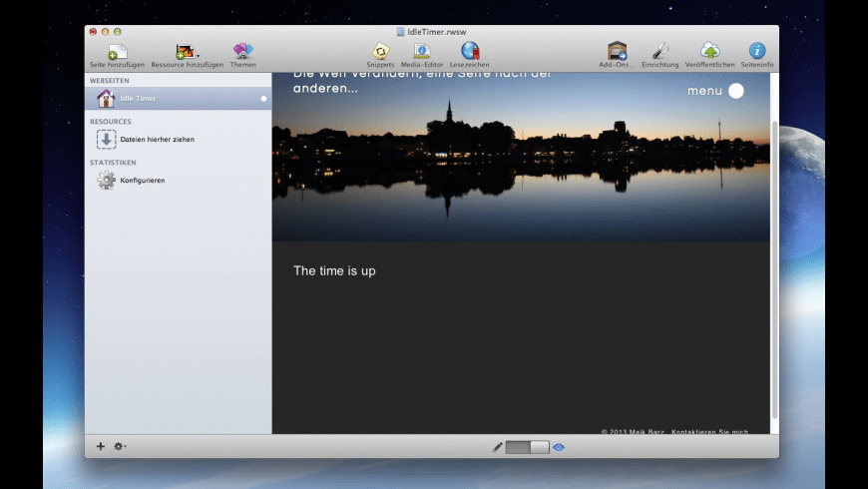
Task: Select Idle Timer page in sidebar
Action: pos(179,98)
